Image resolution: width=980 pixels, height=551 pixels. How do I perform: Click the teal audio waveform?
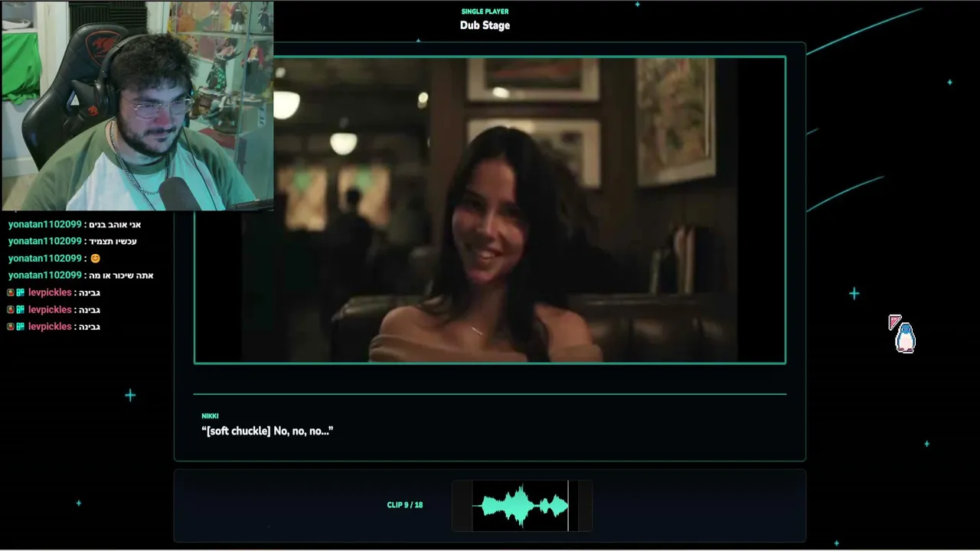point(521,506)
